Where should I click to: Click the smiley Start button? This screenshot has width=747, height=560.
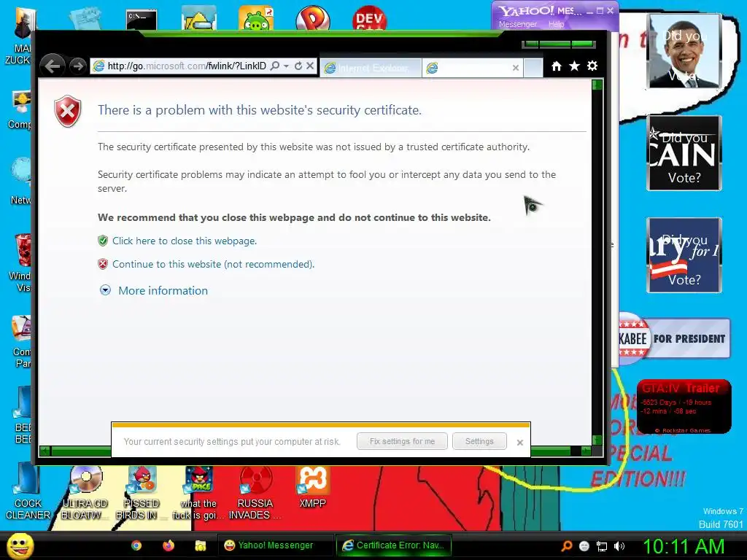(20, 545)
